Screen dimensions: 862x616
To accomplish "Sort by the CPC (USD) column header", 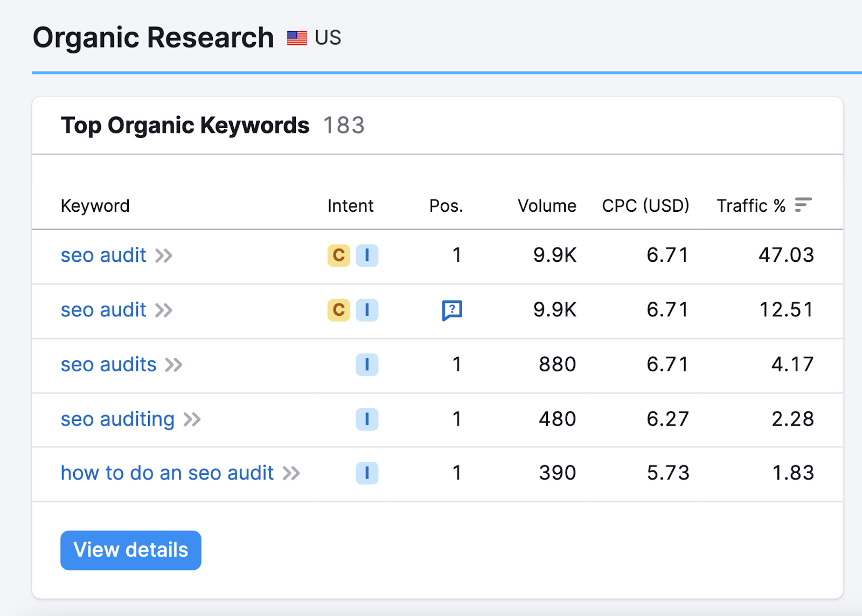I will (x=644, y=205).
